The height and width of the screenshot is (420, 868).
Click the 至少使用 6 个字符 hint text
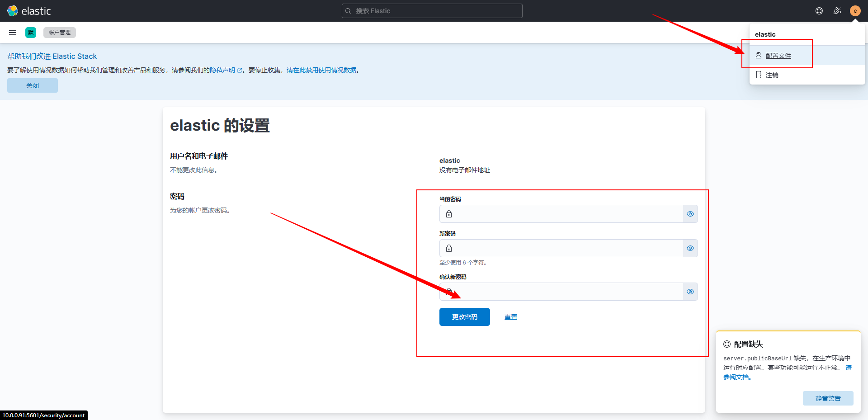pos(463,262)
